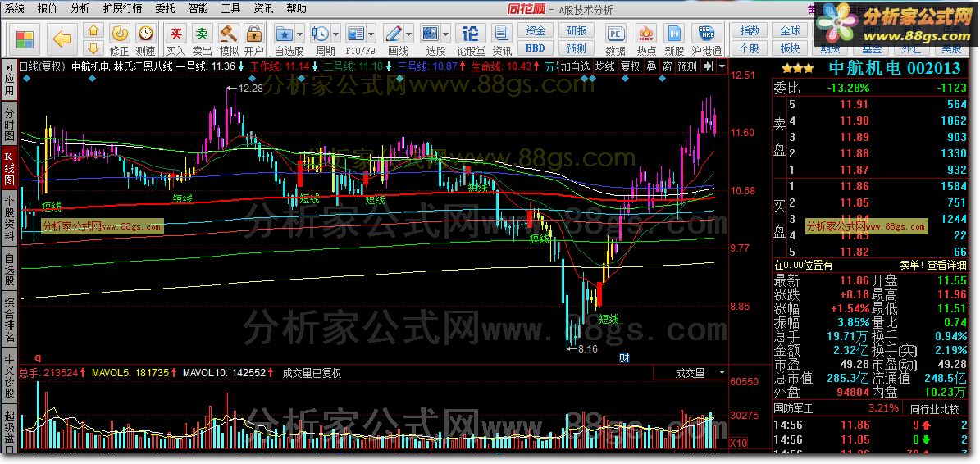Click the 研报 button
980x464 pixels.
(x=577, y=30)
